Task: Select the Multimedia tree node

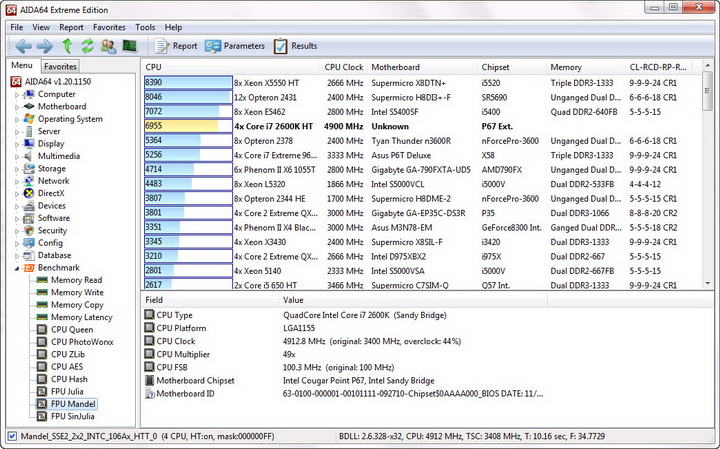Action: tap(59, 156)
